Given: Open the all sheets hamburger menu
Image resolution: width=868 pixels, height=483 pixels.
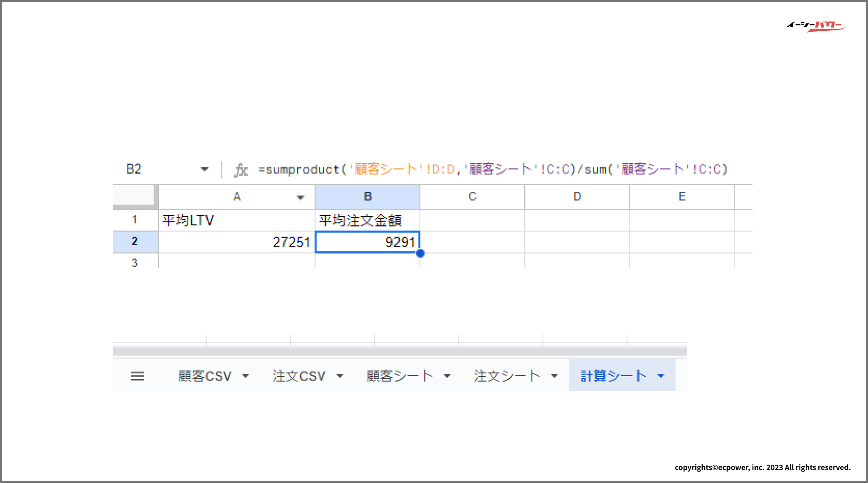Looking at the screenshot, I should (137, 376).
